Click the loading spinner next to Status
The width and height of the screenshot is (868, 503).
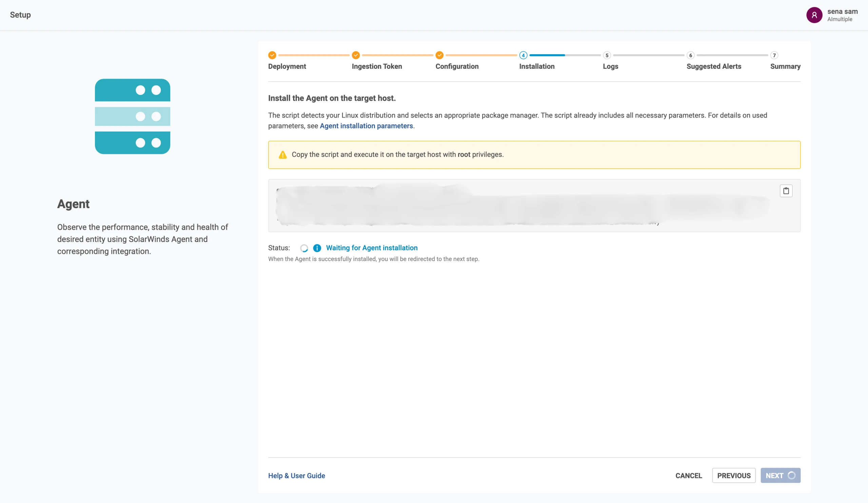click(304, 248)
